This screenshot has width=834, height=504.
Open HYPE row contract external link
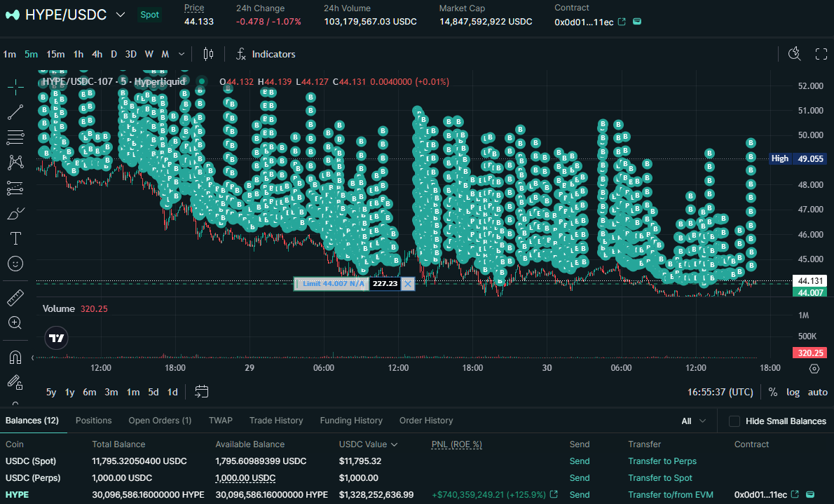(x=795, y=494)
